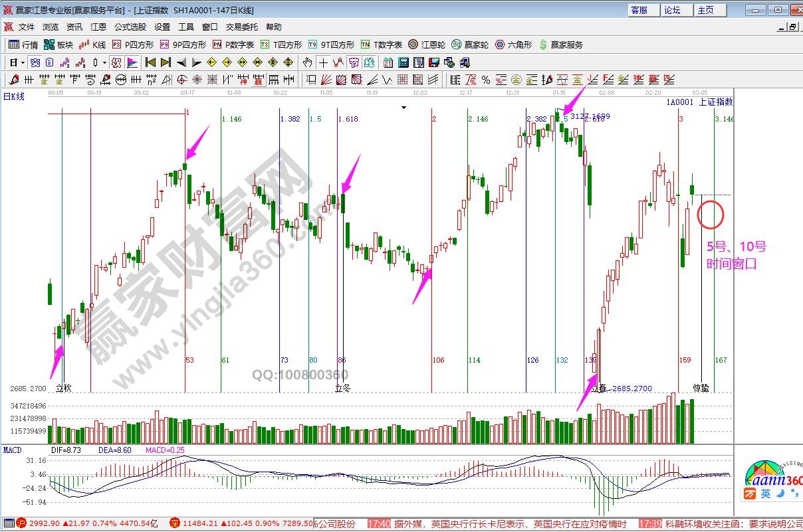The image size is (803, 532).
Task: Click the save floppy disk icon
Action: pos(434,63)
